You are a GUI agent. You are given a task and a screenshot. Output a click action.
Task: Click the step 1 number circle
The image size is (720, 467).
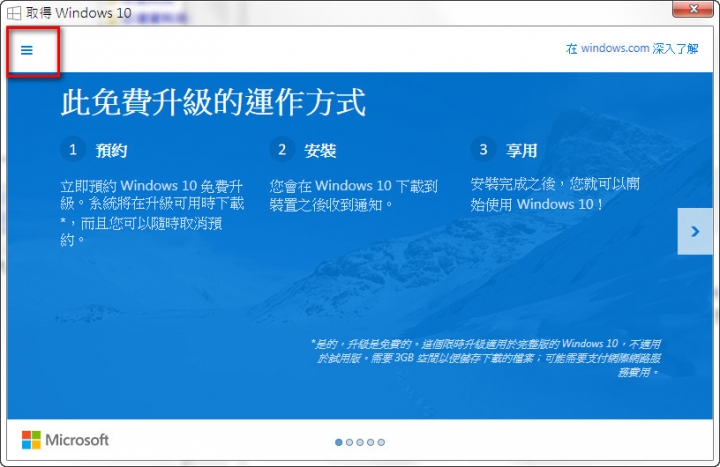73,149
